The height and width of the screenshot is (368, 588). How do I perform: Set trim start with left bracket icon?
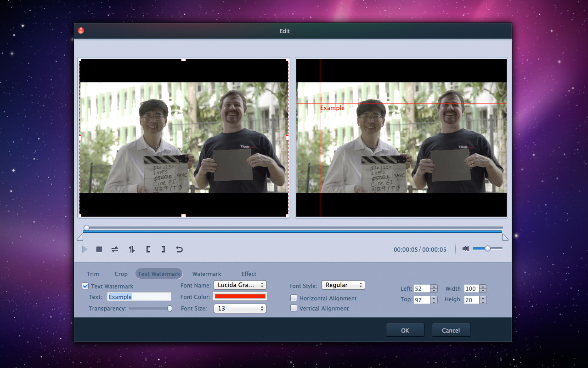pos(148,249)
